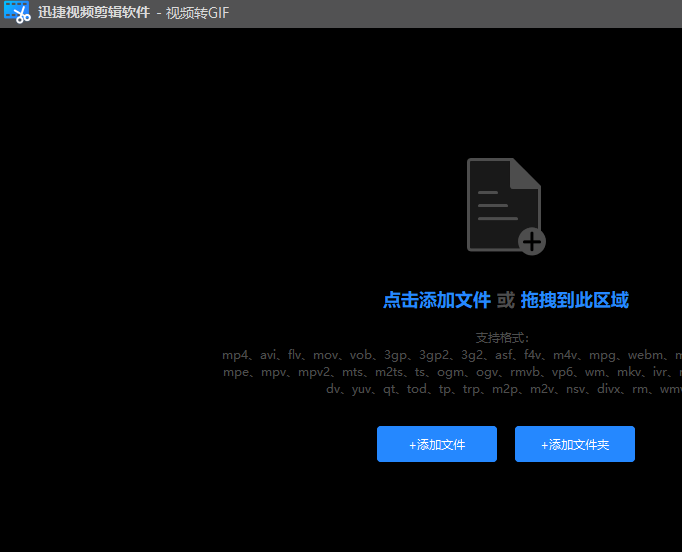Click the 拖拽到此区域 text
This screenshot has width=682, height=552.
coord(574,300)
